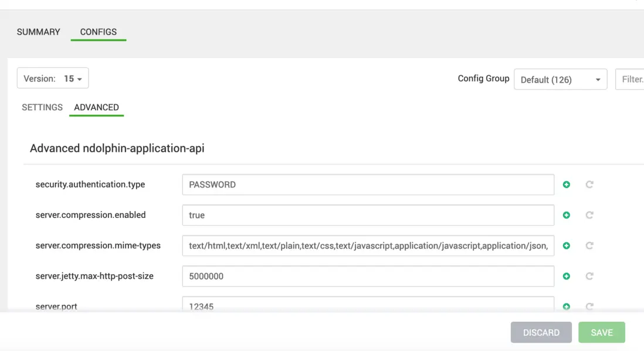This screenshot has width=644, height=351.
Task: Select the CONFIGS tab
Action: pos(99,32)
